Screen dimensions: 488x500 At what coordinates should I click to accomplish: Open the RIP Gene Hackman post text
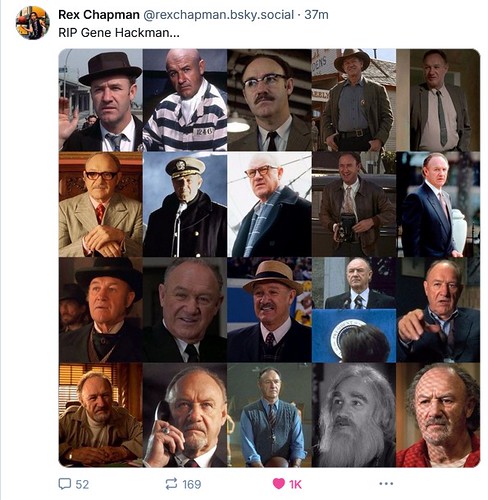(119, 33)
